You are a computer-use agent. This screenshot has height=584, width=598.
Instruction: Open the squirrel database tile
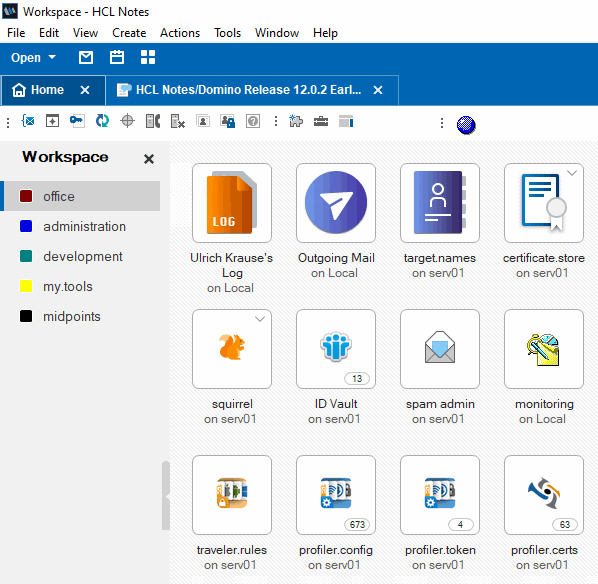pyautogui.click(x=232, y=349)
